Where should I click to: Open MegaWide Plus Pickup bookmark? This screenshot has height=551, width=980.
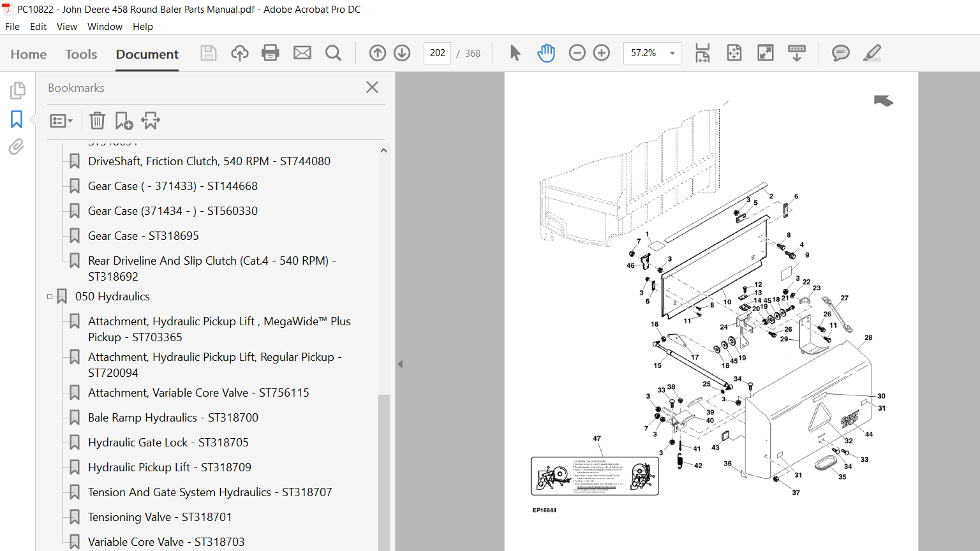point(219,329)
